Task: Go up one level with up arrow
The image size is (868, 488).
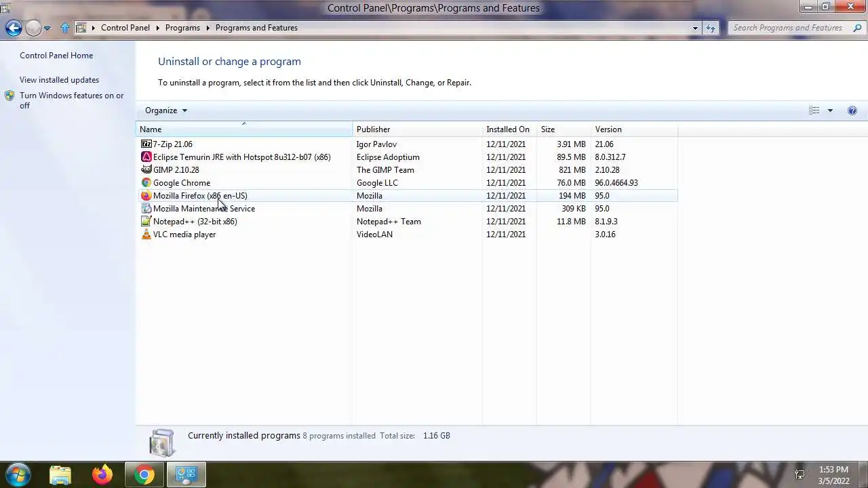Action: click(65, 28)
